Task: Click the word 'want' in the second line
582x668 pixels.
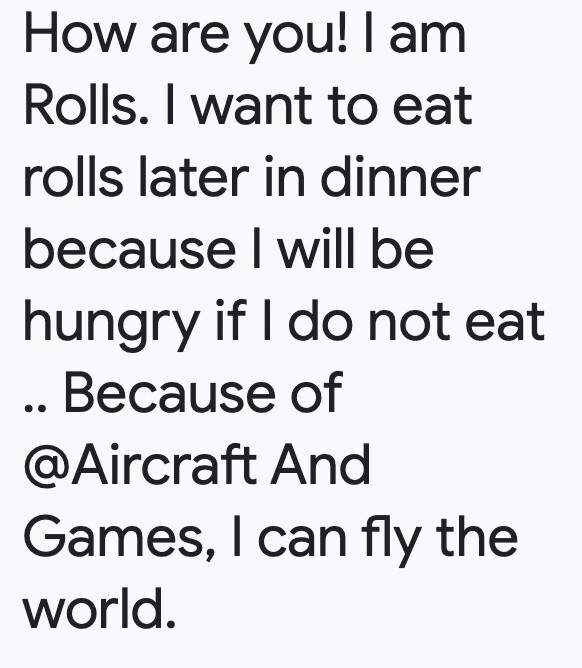Action: tap(253, 106)
